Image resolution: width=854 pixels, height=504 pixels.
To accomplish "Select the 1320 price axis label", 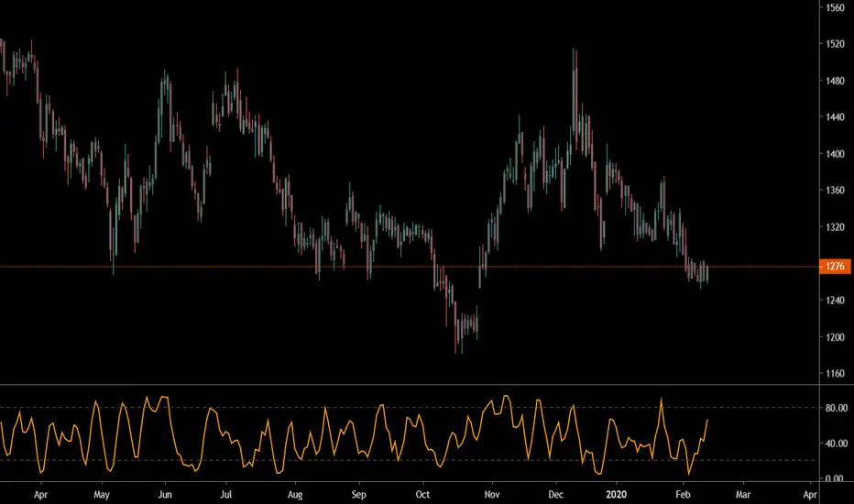I will coord(836,227).
